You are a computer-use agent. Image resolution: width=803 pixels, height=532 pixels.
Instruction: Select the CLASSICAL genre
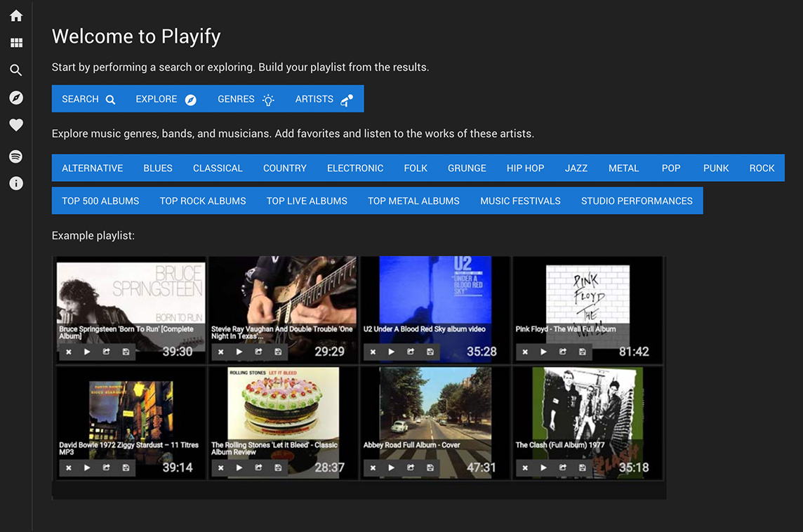click(x=218, y=168)
